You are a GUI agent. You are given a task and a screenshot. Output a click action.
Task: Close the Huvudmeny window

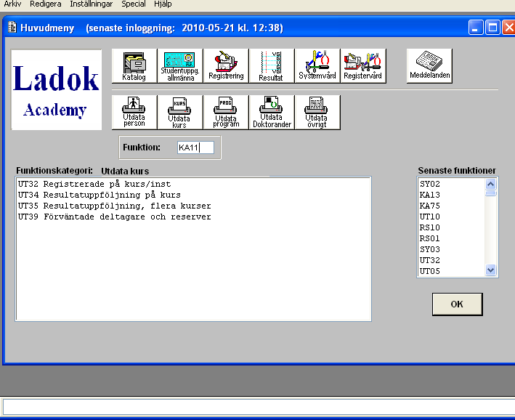tap(508, 28)
